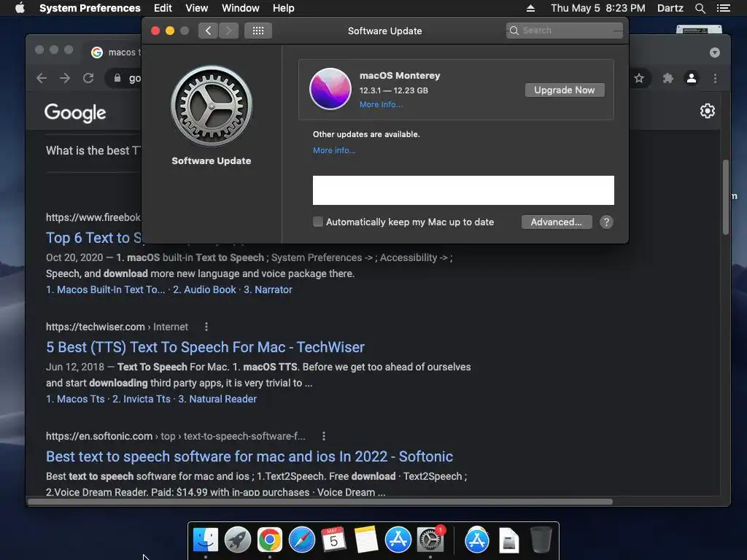Image resolution: width=747 pixels, height=560 pixels.
Task: Open the Help menu
Action: [284, 8]
